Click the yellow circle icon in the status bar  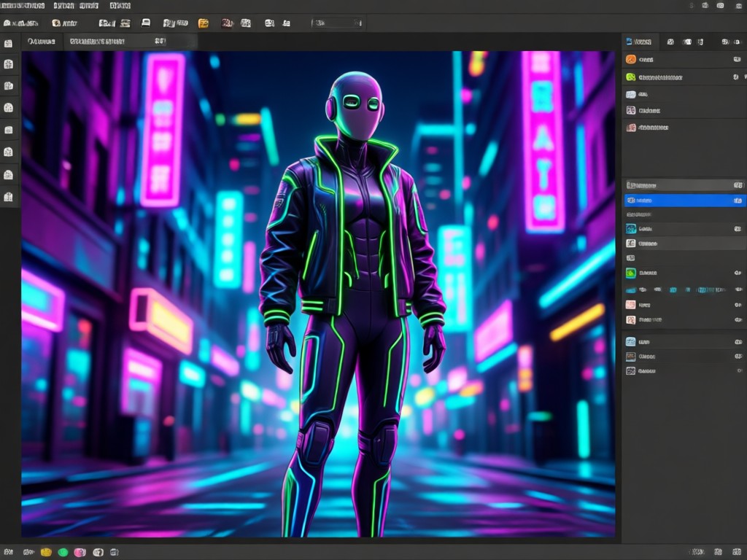click(46, 553)
